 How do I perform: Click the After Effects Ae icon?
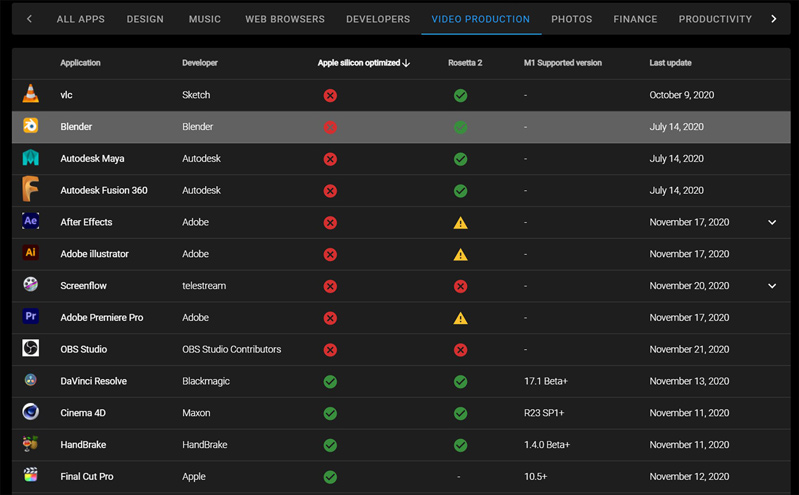pos(31,221)
